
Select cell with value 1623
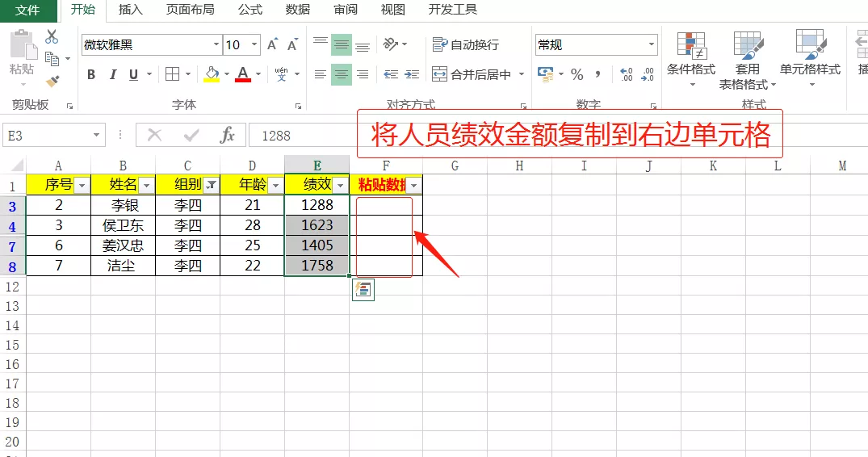coord(317,225)
